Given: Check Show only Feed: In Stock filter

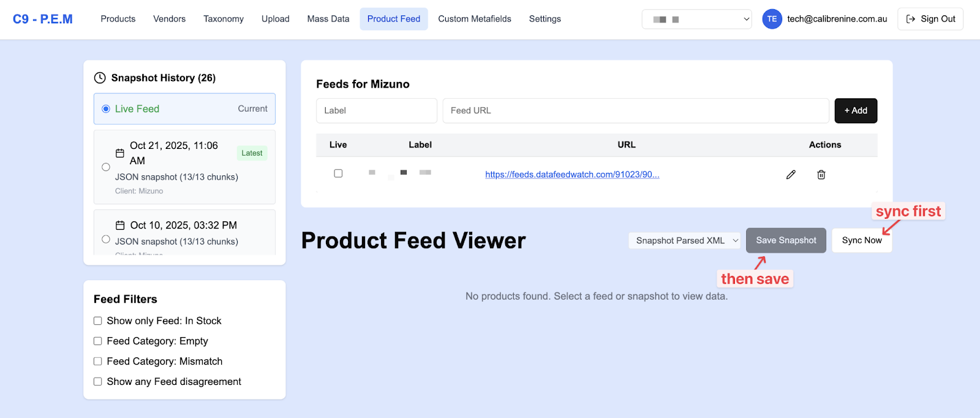Looking at the screenshot, I should click(97, 321).
